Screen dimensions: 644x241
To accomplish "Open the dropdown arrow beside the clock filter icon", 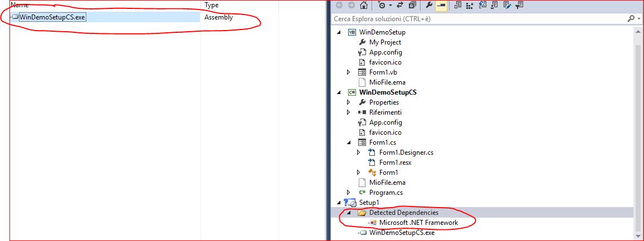I will [x=390, y=6].
